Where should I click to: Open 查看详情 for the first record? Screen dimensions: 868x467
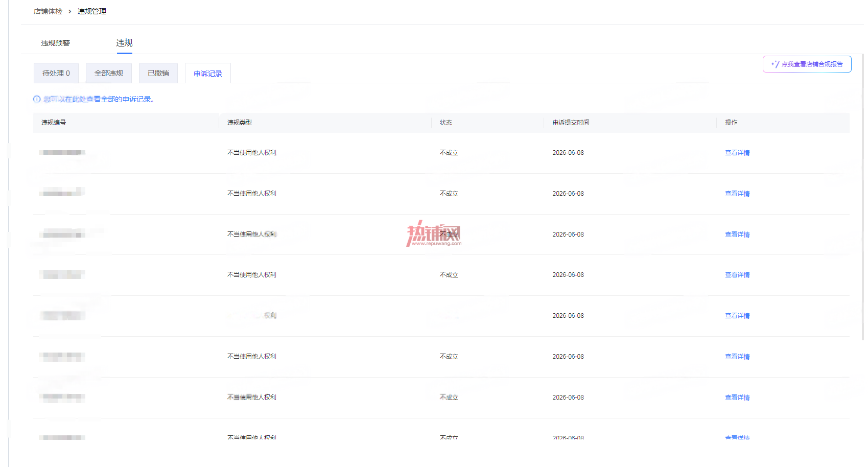(737, 153)
